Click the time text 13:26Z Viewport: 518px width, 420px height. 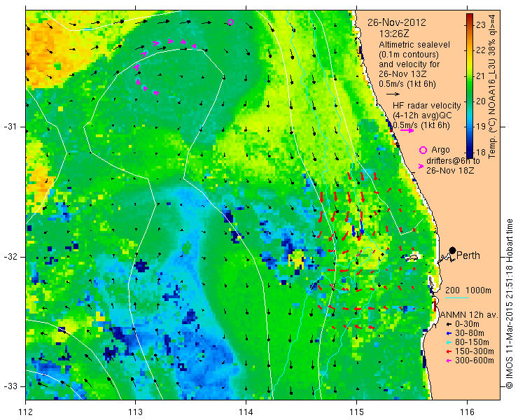(x=393, y=34)
